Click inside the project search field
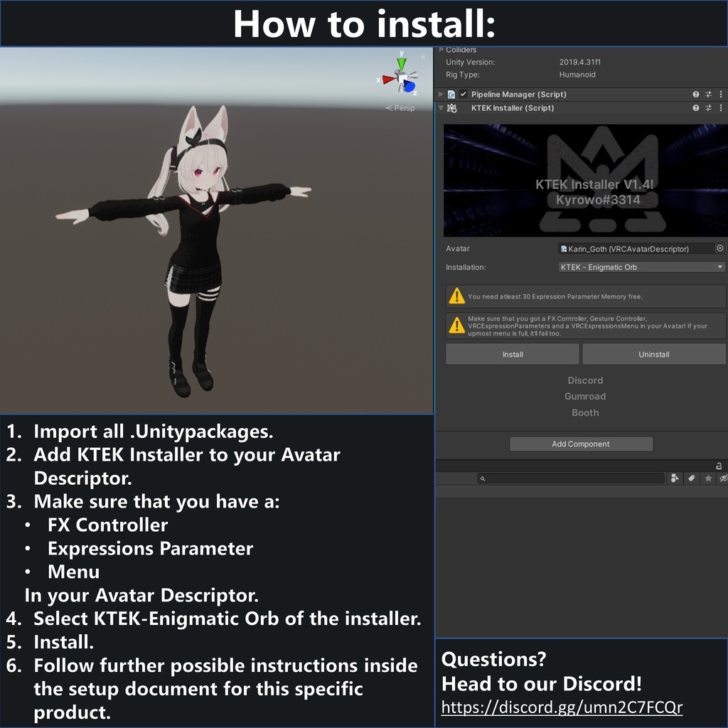This screenshot has width=728, height=728. [x=569, y=478]
